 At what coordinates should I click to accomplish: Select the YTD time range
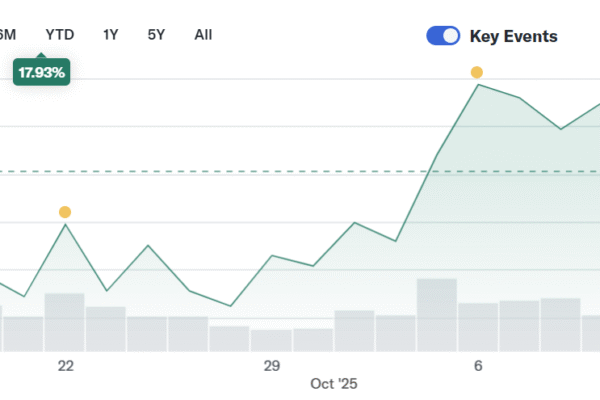click(60, 34)
